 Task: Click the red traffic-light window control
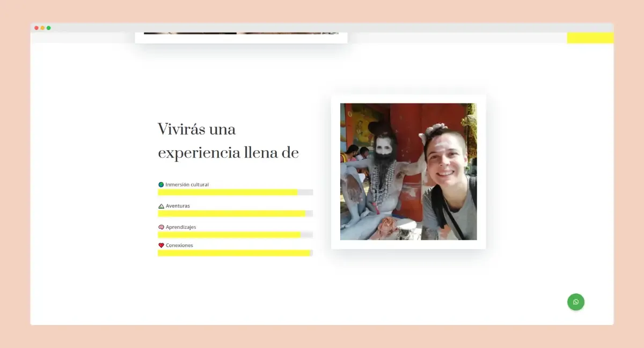coord(35,27)
